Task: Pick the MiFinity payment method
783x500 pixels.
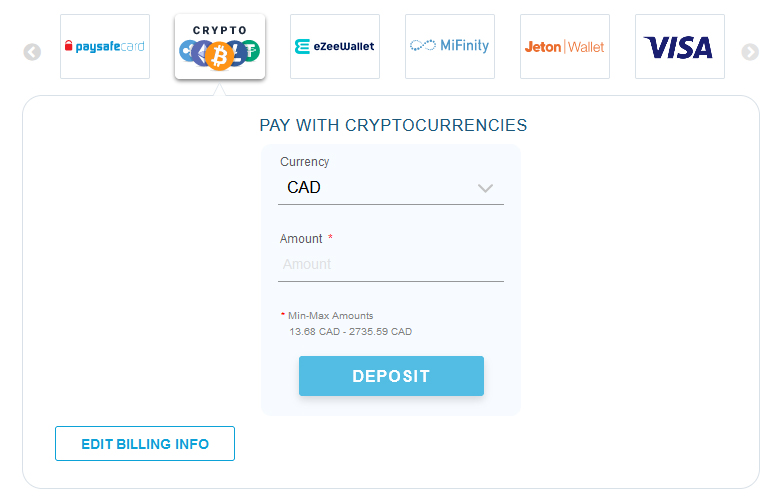Action: pos(450,46)
